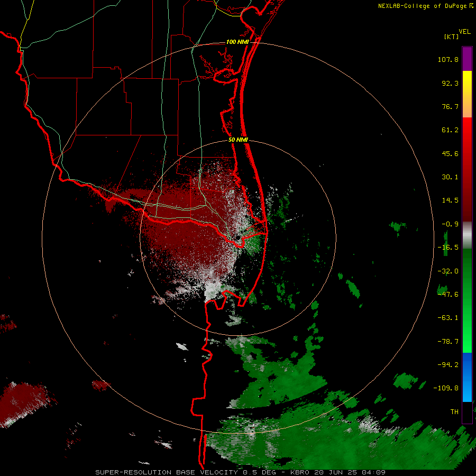This screenshot has height=476, width=476.
Task: Click the blue segment of color bar
Action: (467, 377)
